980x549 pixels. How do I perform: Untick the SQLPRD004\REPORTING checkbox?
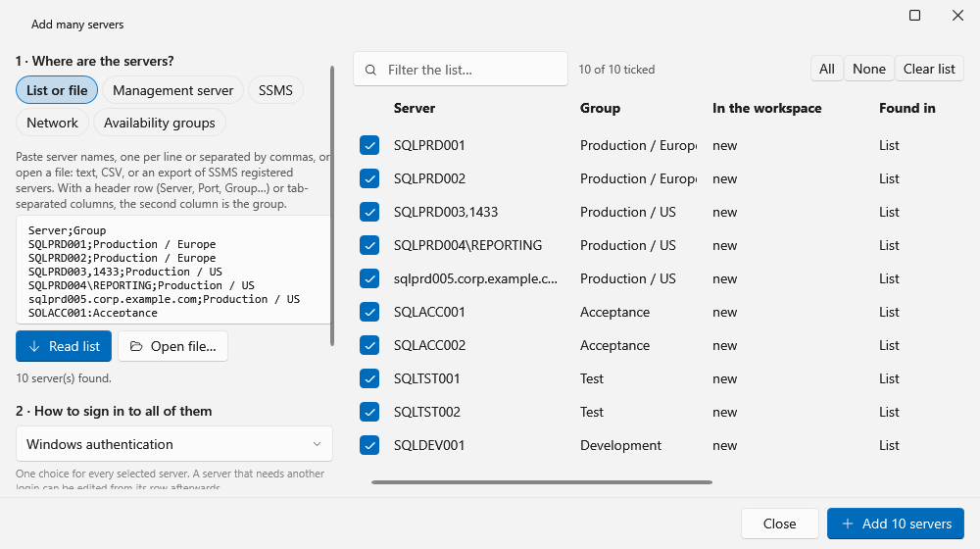point(369,245)
